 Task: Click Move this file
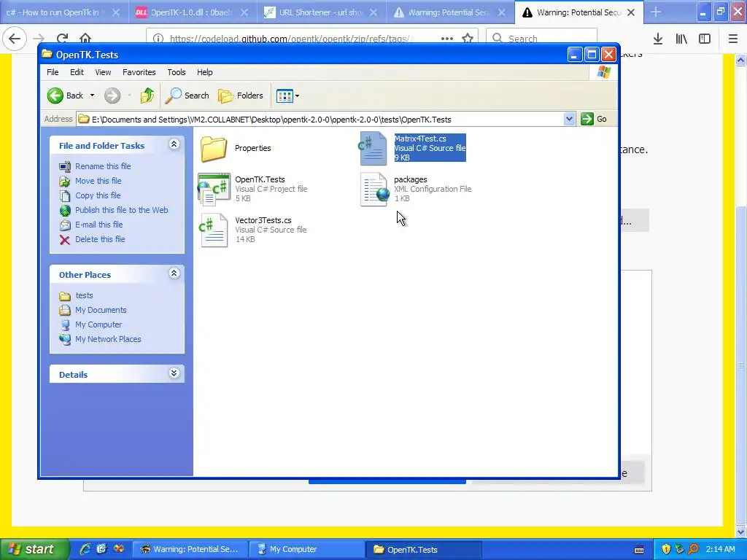pyautogui.click(x=98, y=181)
